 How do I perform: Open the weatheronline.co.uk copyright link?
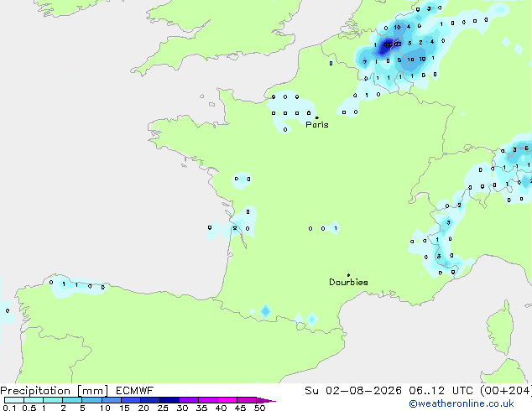pyautogui.click(x=462, y=403)
